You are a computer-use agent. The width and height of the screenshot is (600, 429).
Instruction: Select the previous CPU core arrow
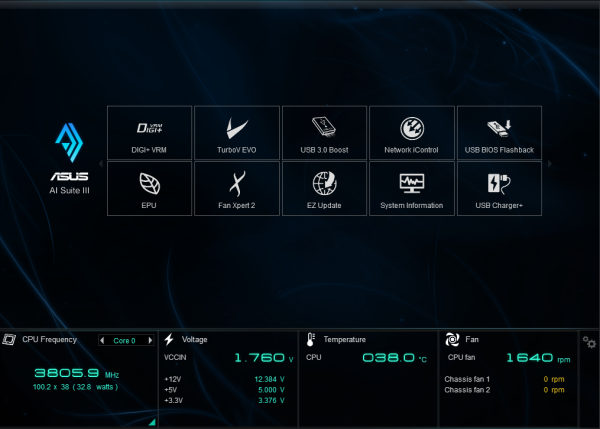102,340
